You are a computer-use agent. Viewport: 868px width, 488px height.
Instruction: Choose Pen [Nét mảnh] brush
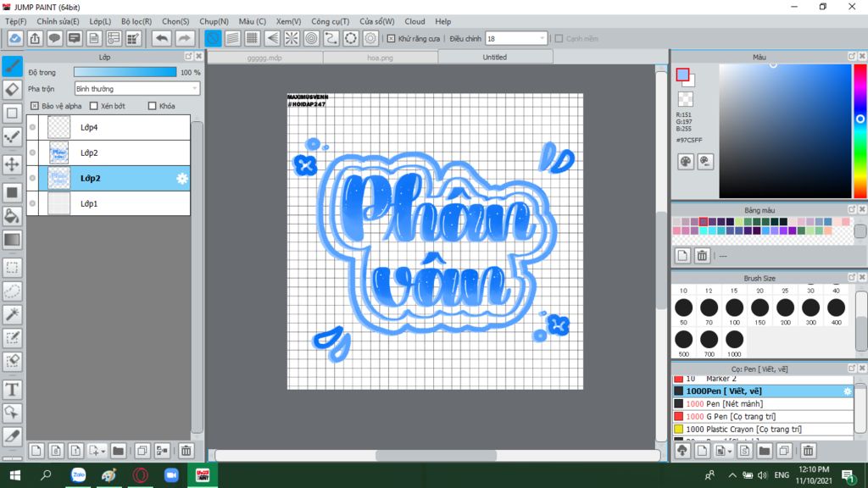coord(763,404)
